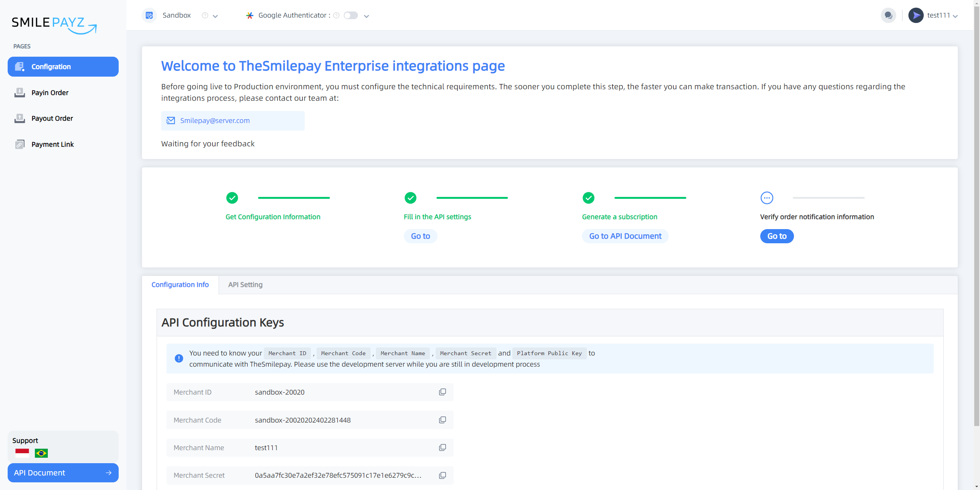
Task: Copy the Merchant Code value
Action: [x=442, y=420]
